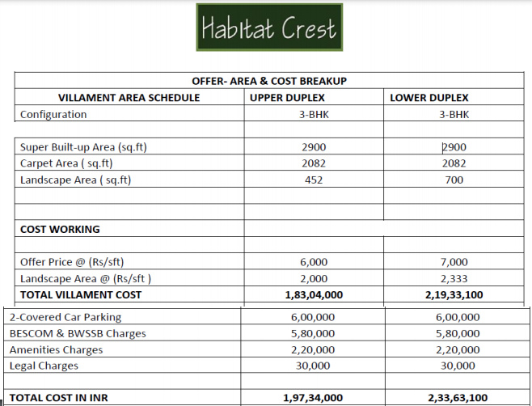Screen dimensions: 532x406
Task: Select the 'OFFER- AREA & COST BREAKUP' title
Action: pyautogui.click(x=269, y=81)
